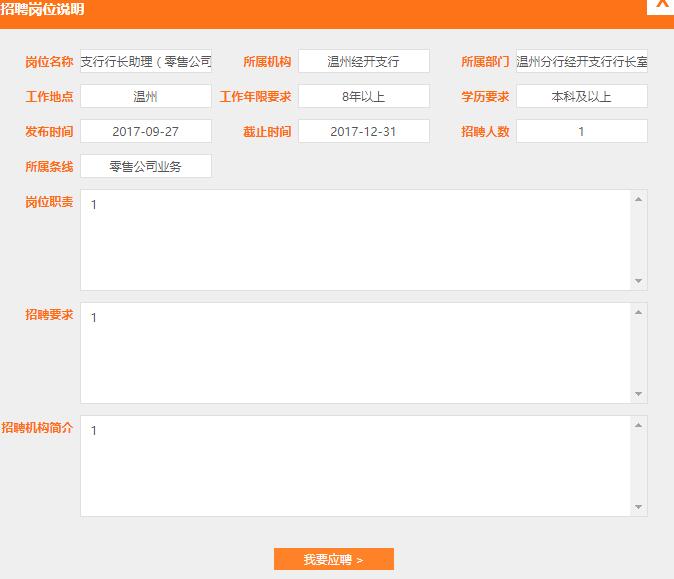
Task: Close the 招聘岗位说明 dialog
Action: (x=661, y=5)
